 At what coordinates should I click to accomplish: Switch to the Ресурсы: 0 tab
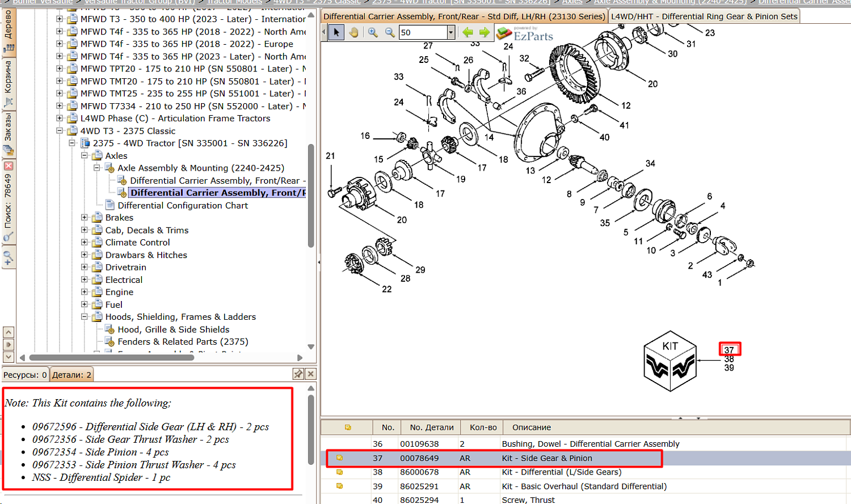click(x=25, y=375)
